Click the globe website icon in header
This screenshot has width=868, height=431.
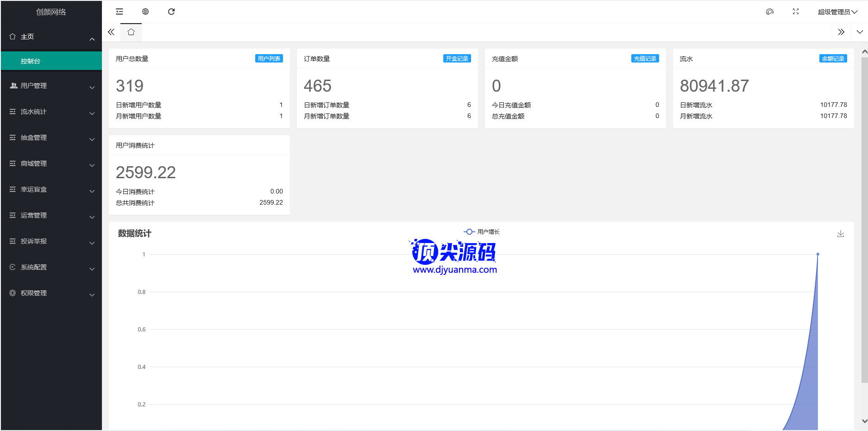point(145,12)
